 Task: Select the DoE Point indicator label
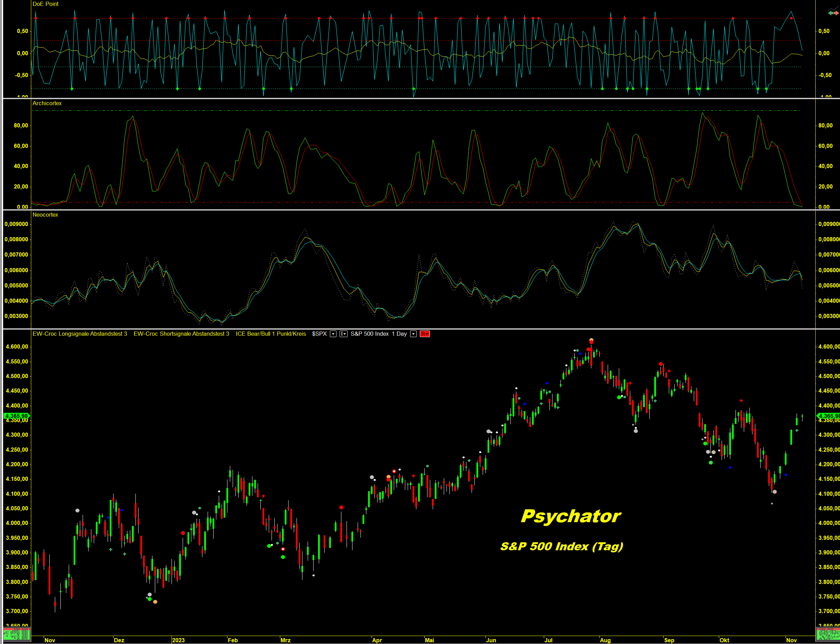(45, 4)
